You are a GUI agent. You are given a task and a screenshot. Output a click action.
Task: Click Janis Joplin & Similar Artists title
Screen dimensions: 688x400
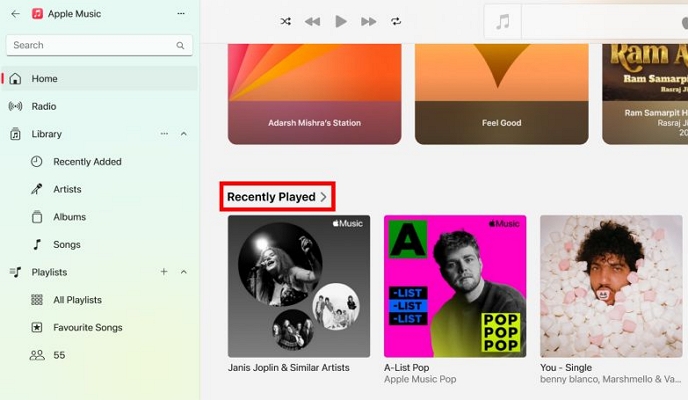coord(289,368)
